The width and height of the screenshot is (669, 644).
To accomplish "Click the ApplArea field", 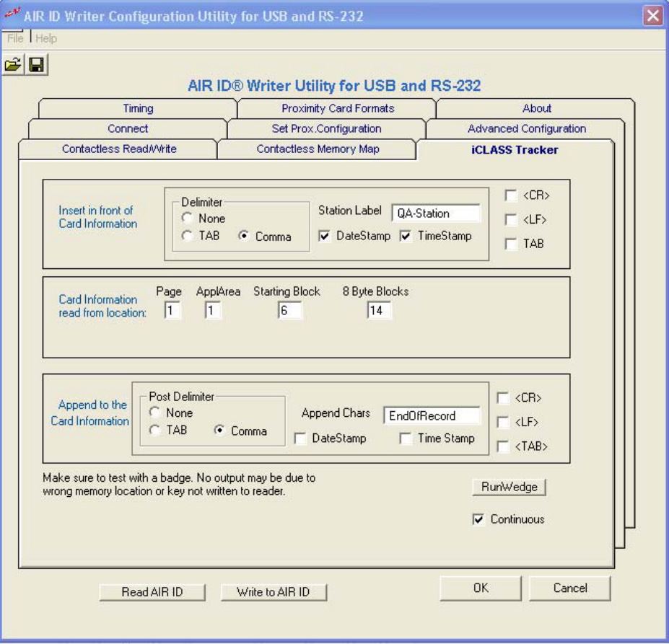I will tap(212, 310).
